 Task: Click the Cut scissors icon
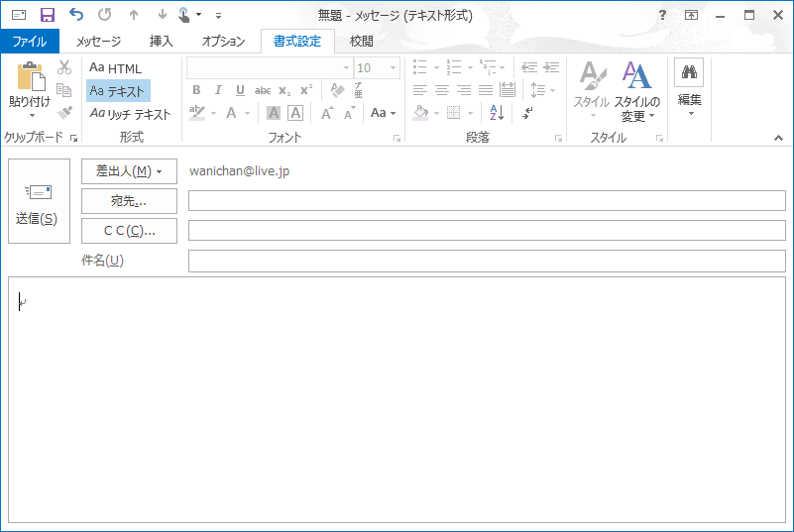64,66
